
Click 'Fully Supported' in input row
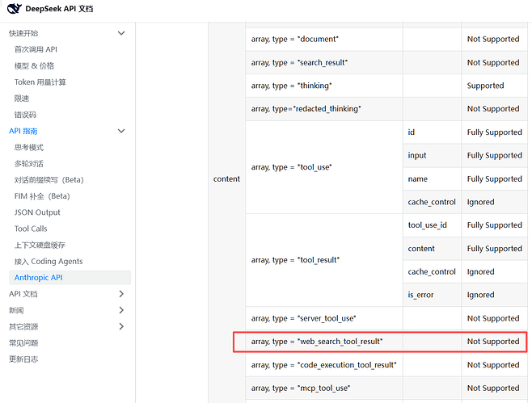pyautogui.click(x=494, y=155)
